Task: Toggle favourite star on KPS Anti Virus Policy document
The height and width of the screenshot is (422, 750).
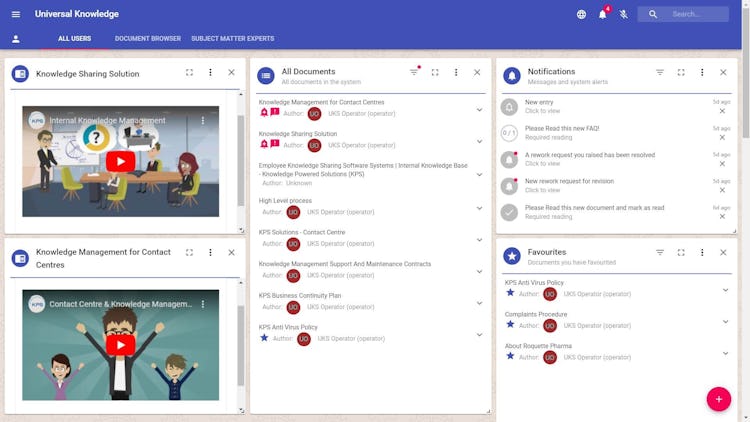Action: tap(264, 338)
